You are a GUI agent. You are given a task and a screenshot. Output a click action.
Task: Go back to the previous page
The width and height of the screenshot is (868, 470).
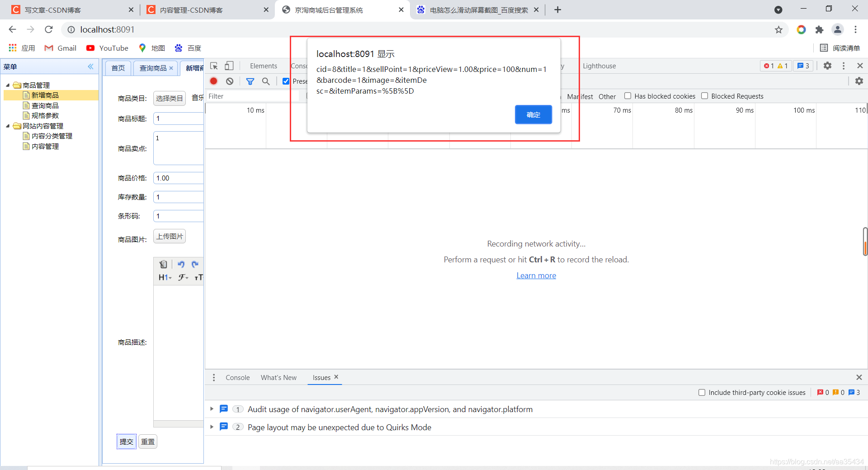[12, 29]
